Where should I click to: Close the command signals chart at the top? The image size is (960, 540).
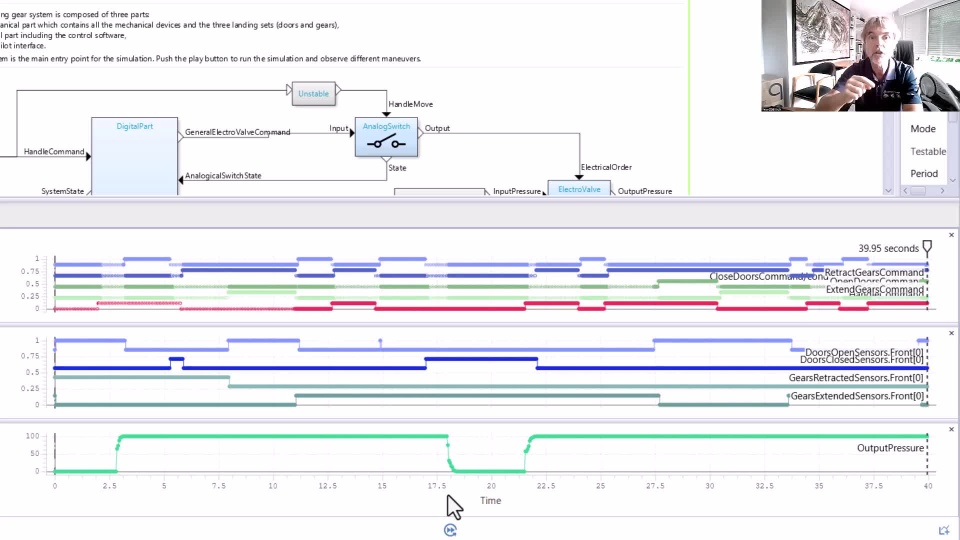(951, 235)
